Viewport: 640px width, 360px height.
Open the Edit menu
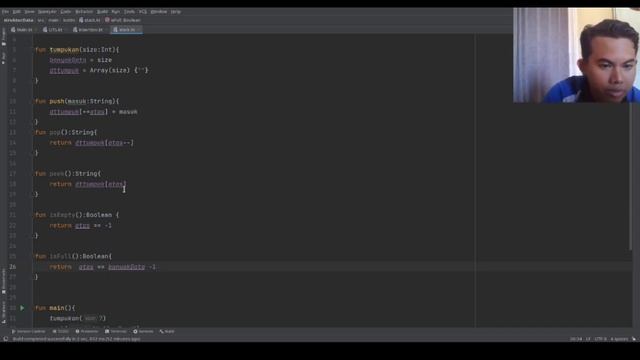[16, 12]
